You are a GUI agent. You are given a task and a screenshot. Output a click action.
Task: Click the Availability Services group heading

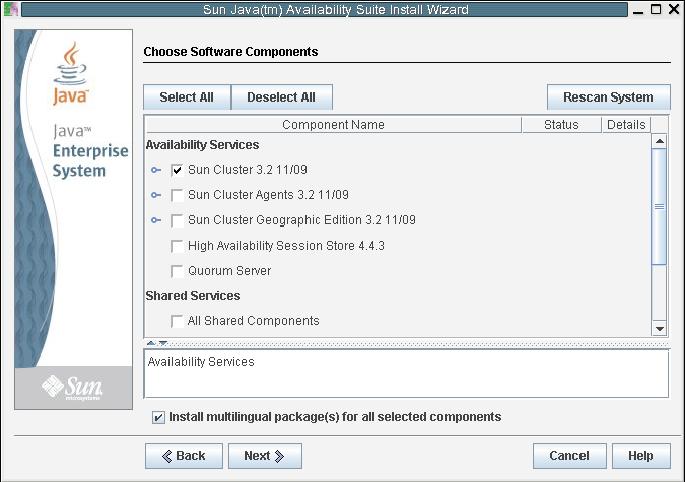coord(202,145)
